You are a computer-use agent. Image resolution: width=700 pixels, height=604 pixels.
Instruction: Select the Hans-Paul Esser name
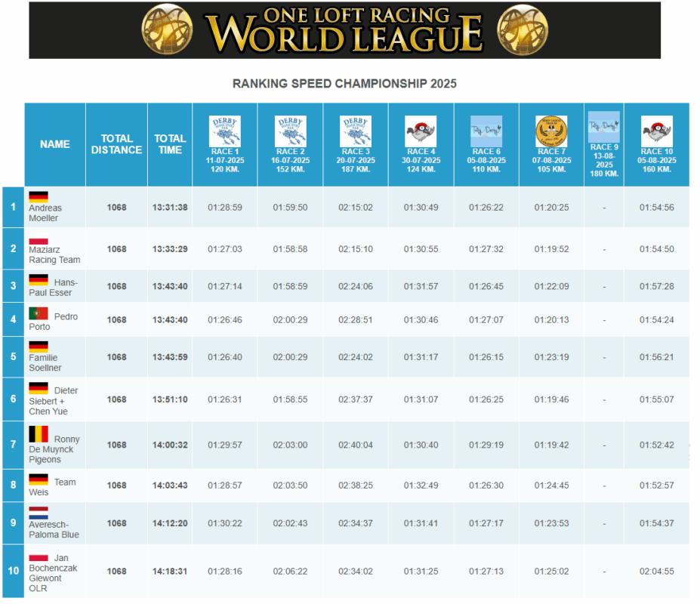click(54, 288)
